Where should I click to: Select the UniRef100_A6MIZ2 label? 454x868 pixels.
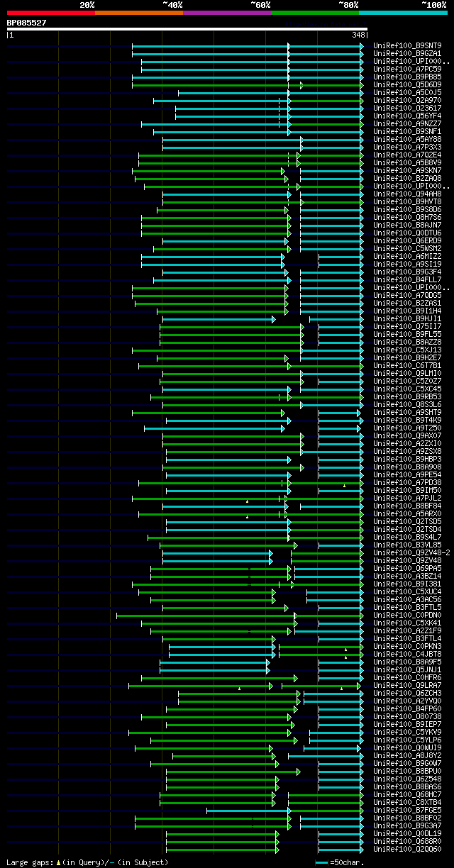pos(407,256)
